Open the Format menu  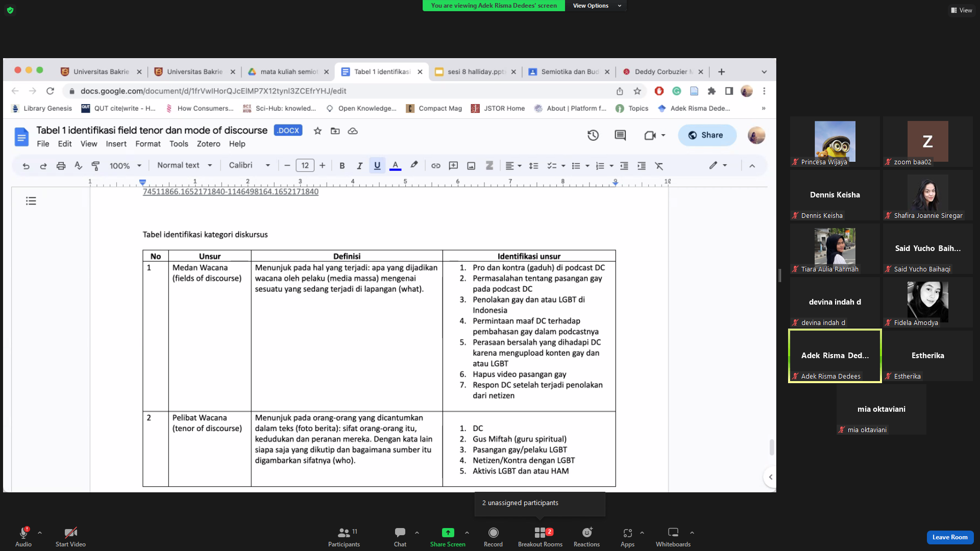coord(148,144)
